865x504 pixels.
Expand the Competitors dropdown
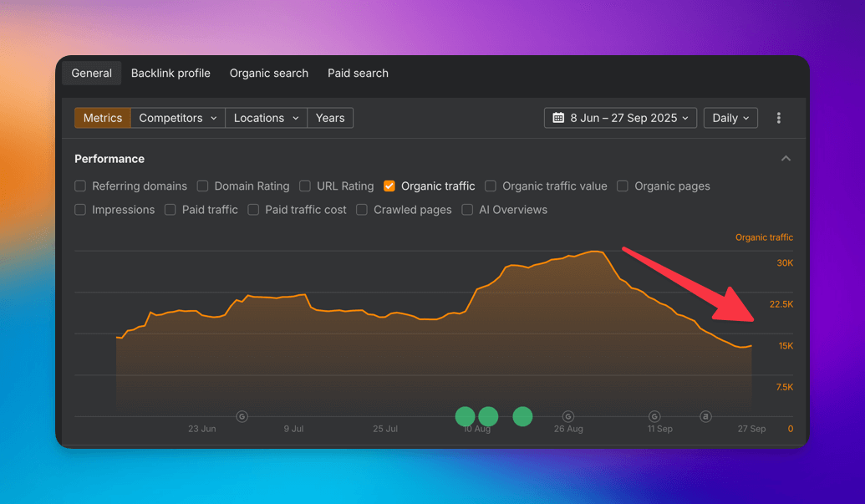(178, 118)
